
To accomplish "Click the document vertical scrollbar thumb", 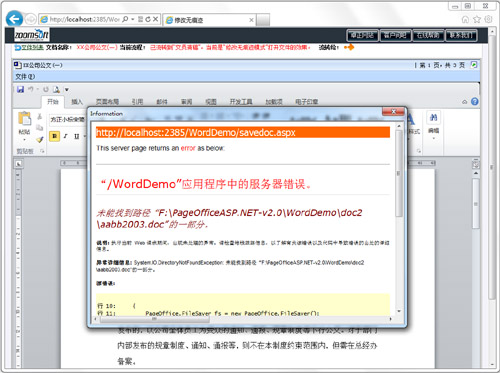I will [476, 203].
